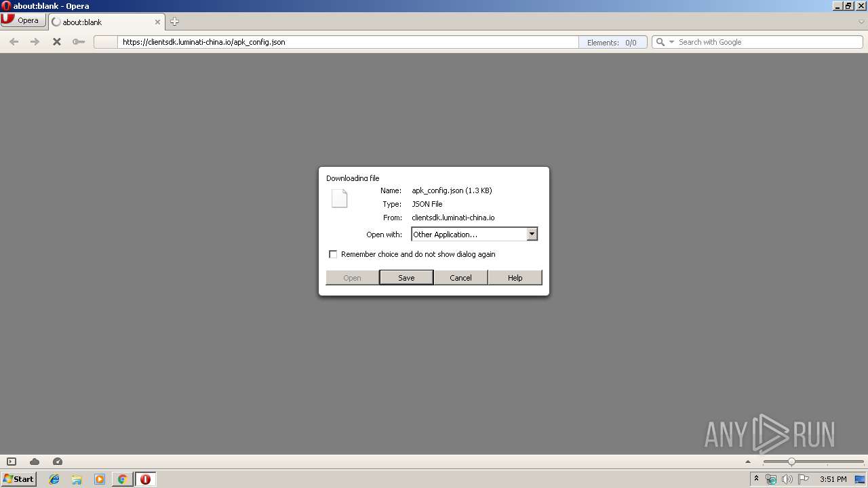Open the Opera main menu button
868x488 pixels.
pyautogui.click(x=22, y=20)
